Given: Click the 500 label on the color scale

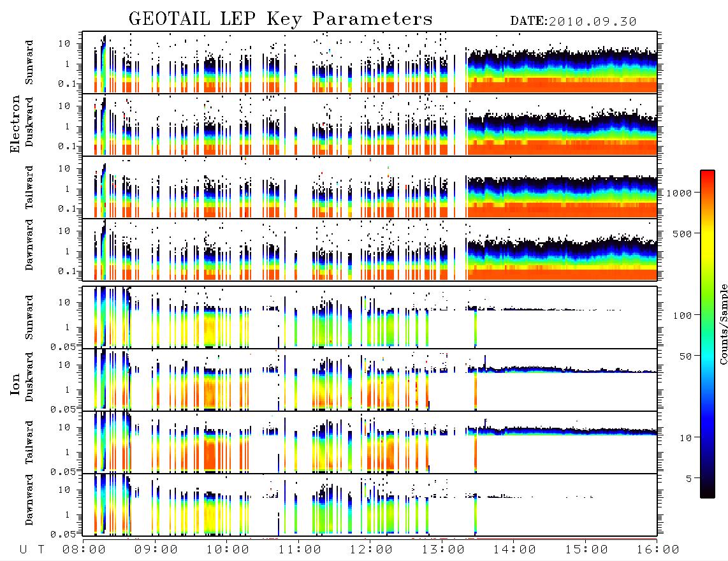Looking at the screenshot, I should (682, 233).
